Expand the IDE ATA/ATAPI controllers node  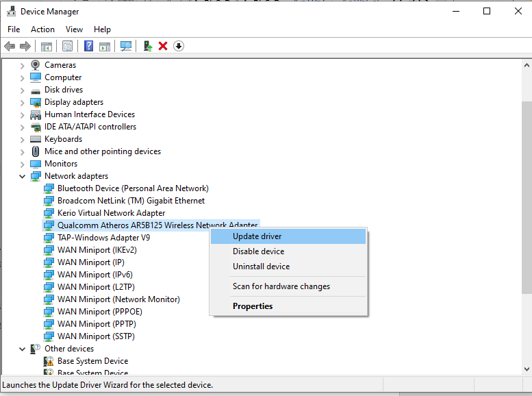(x=22, y=127)
